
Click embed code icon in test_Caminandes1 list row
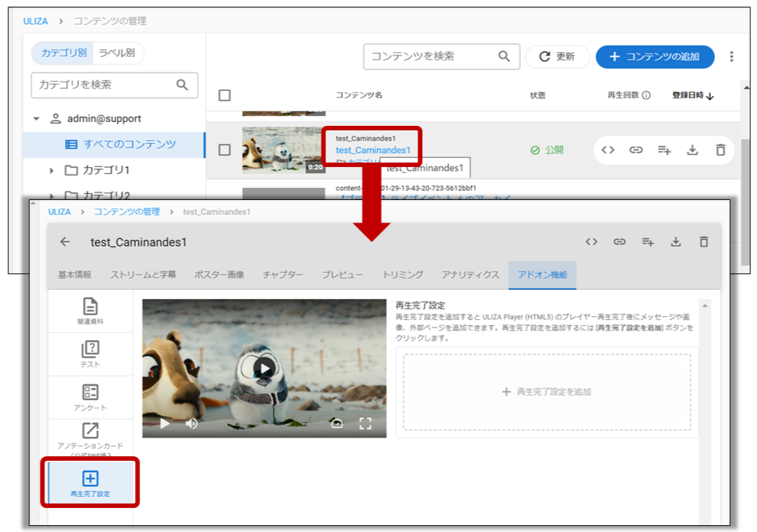pos(608,150)
